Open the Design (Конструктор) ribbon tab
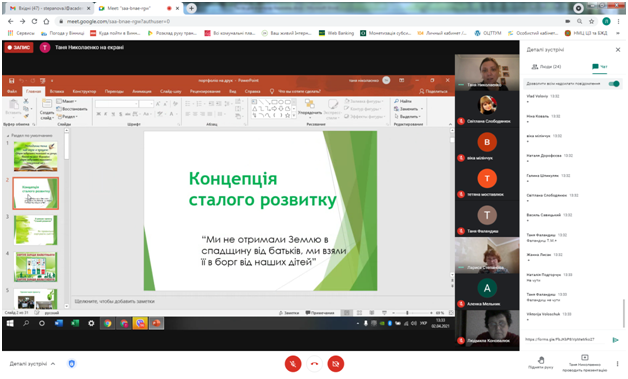The width and height of the screenshot is (628, 379). pos(84,91)
